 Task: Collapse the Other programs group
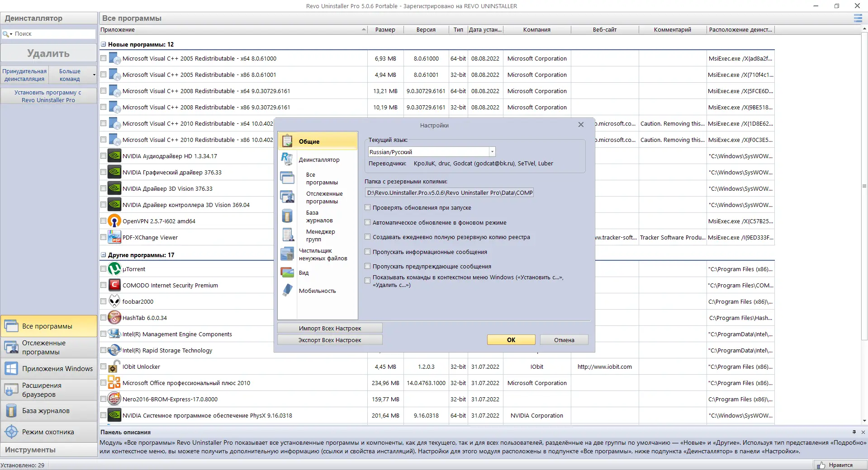[x=104, y=255]
